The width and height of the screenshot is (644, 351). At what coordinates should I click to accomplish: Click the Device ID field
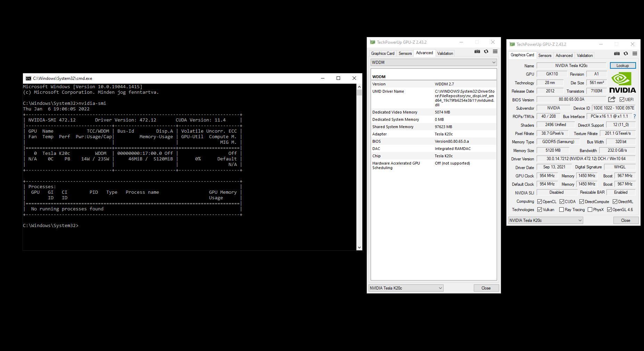point(614,108)
